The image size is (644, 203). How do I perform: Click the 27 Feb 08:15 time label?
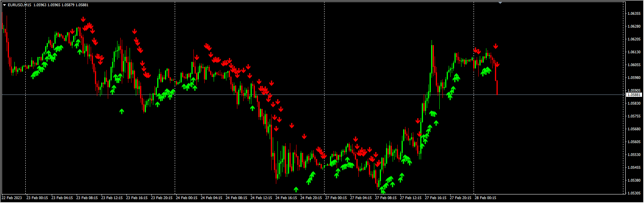tap(386, 198)
